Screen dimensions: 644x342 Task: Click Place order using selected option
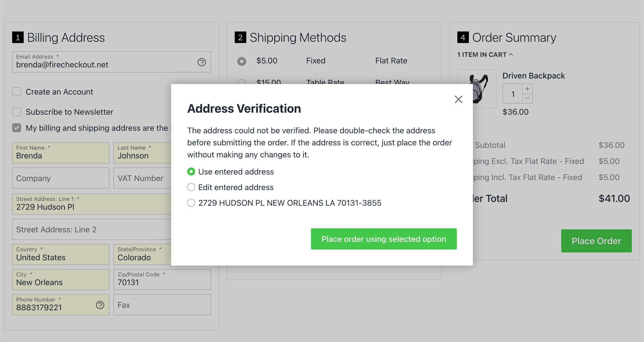click(x=384, y=239)
